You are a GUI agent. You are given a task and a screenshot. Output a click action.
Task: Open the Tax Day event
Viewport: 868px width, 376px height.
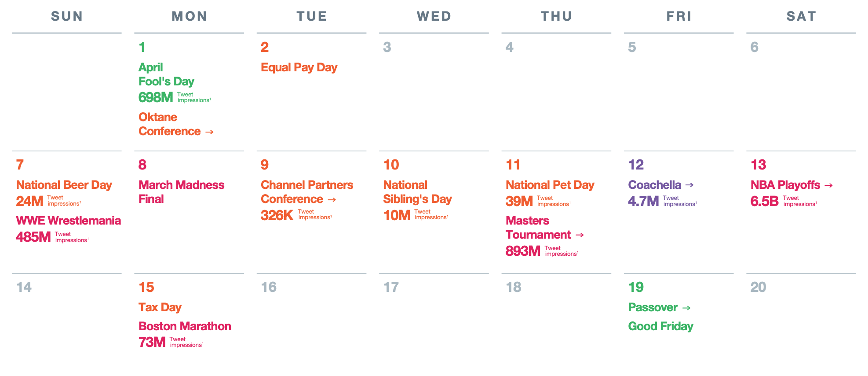(160, 307)
